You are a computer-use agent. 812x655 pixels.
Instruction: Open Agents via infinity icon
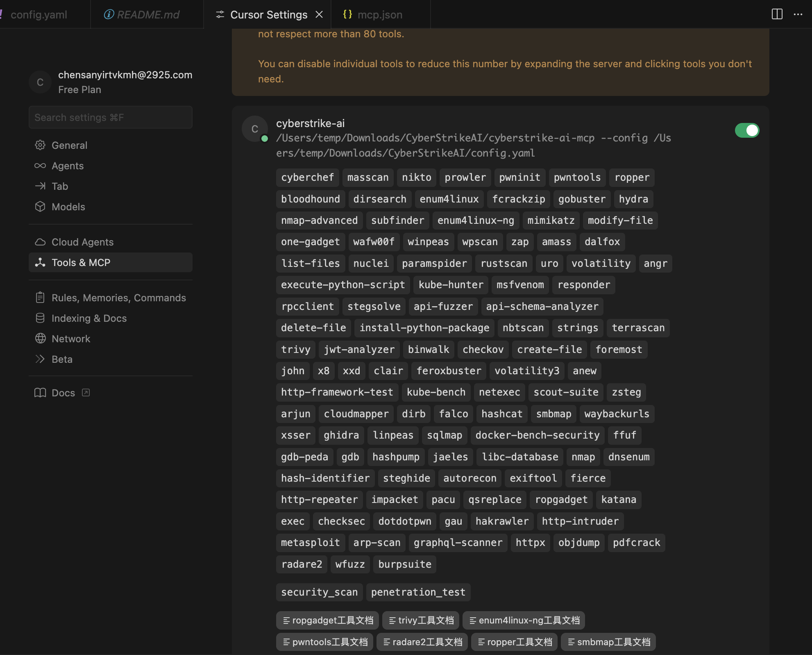40,166
